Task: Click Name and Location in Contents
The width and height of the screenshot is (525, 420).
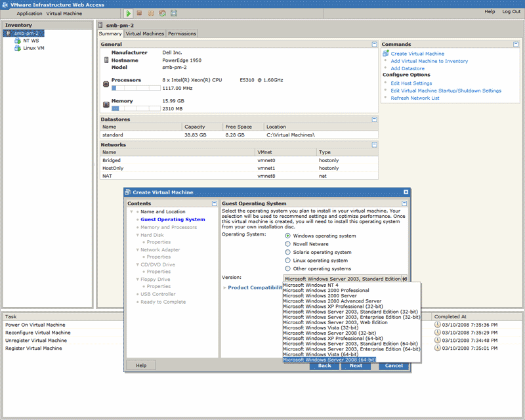Action: [163, 212]
